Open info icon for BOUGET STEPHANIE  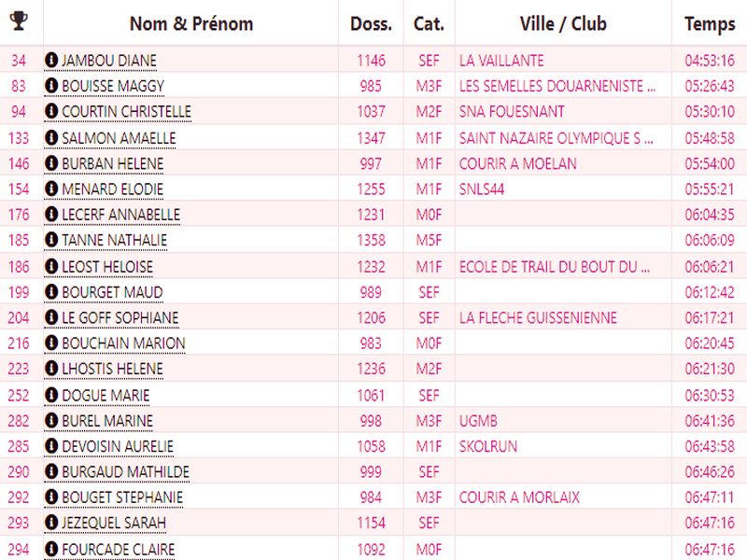click(51, 498)
